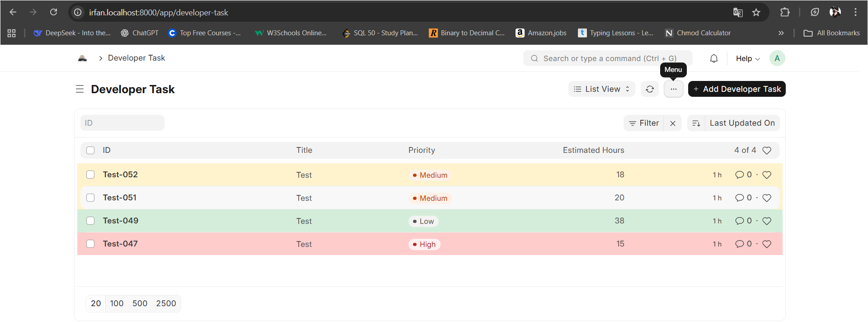Screen dimensions: 868x322
Task: Expand the List View switcher
Action: point(601,89)
